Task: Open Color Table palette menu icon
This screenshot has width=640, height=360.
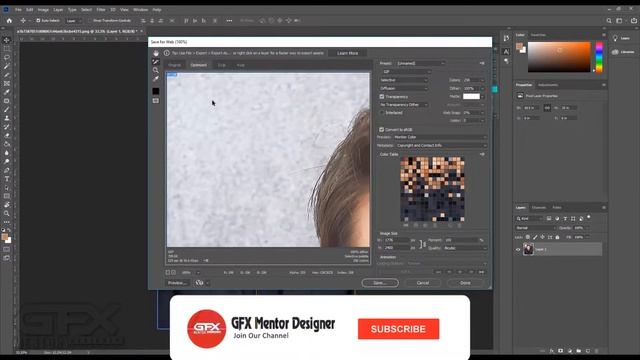Action: coord(482,154)
